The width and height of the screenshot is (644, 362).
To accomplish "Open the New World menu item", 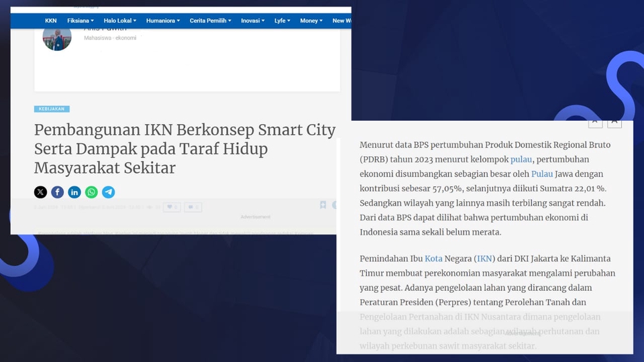I will point(341,21).
